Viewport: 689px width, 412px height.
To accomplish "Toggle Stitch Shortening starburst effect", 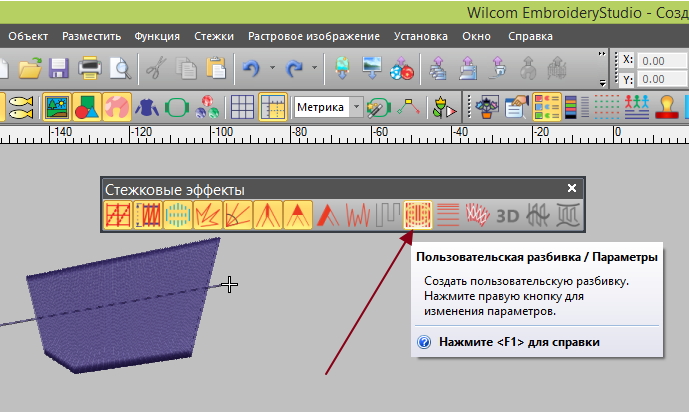I will coord(208,215).
